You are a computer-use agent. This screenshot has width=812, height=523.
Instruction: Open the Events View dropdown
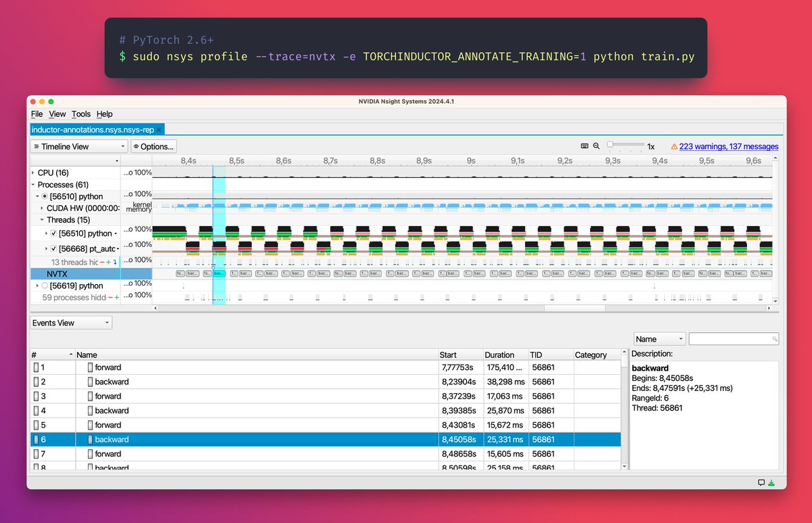coord(70,323)
